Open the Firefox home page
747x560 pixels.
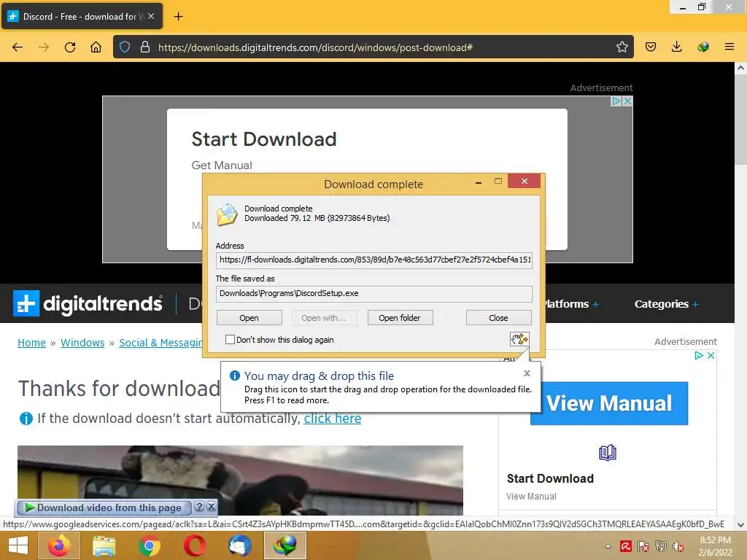tap(96, 47)
